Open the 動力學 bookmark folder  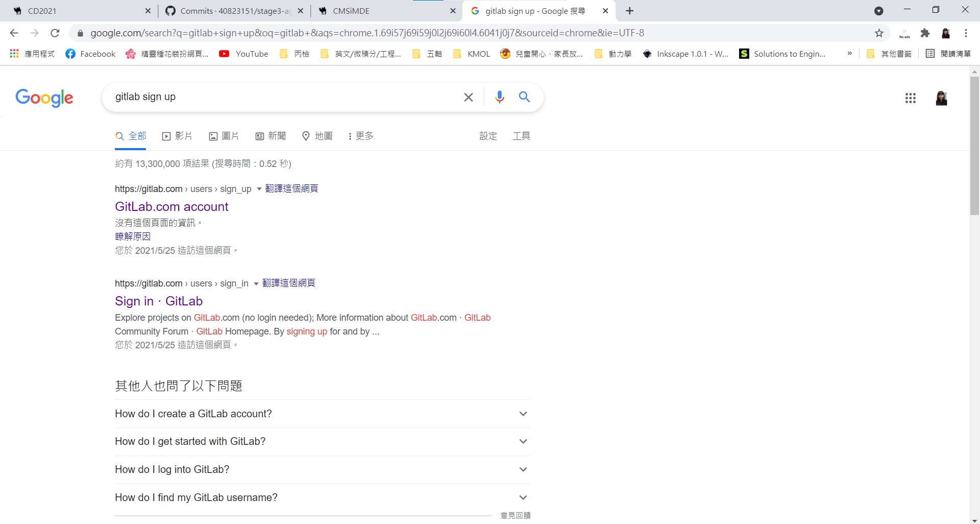613,54
